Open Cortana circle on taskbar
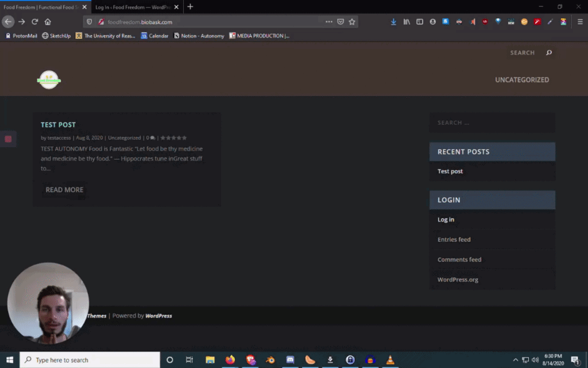 [x=169, y=360]
